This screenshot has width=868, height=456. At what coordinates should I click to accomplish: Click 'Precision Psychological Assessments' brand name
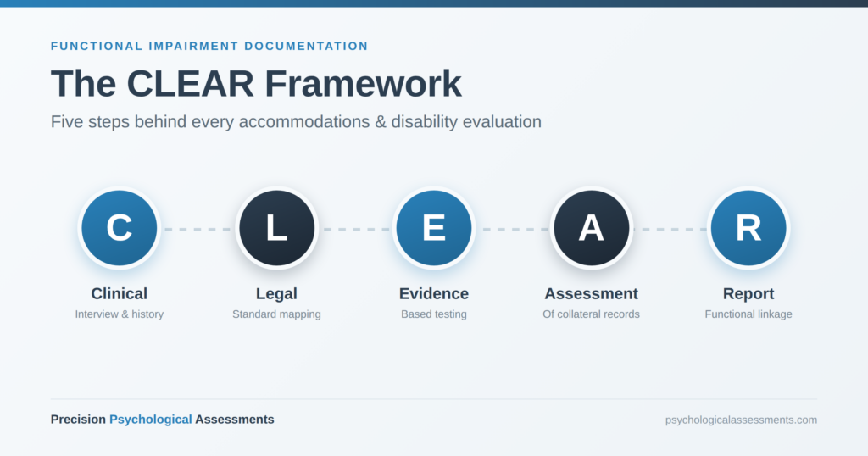162,420
